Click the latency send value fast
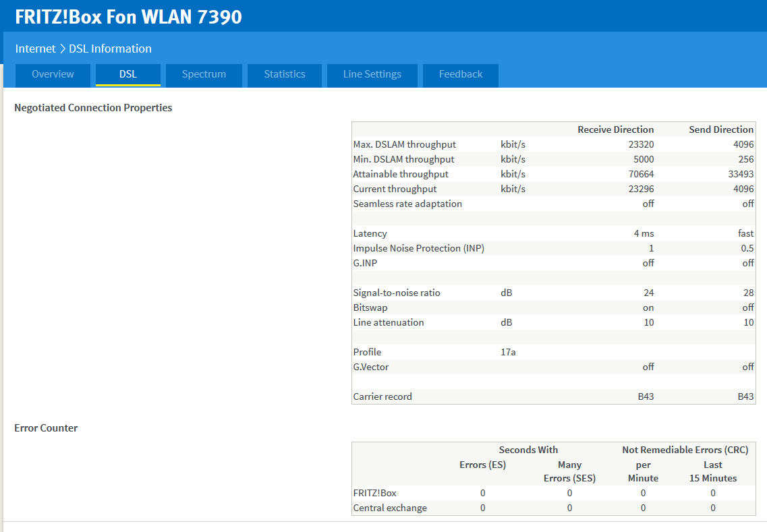This screenshot has width=767, height=532. click(x=745, y=234)
